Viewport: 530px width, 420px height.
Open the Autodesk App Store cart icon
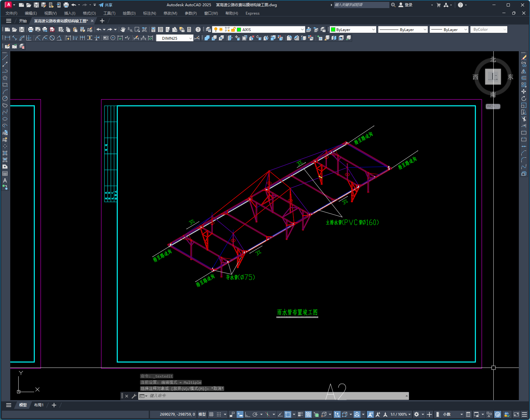439,5
